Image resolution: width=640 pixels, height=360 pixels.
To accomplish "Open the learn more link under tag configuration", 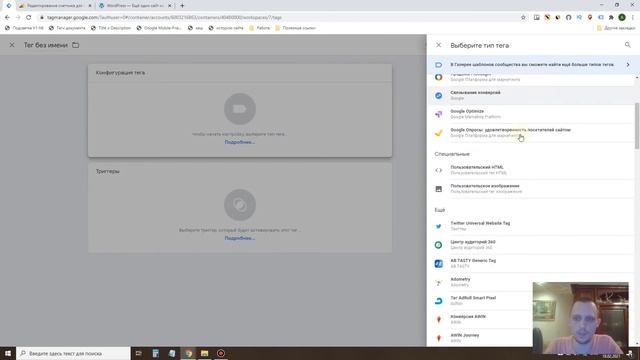I will click(x=240, y=142).
